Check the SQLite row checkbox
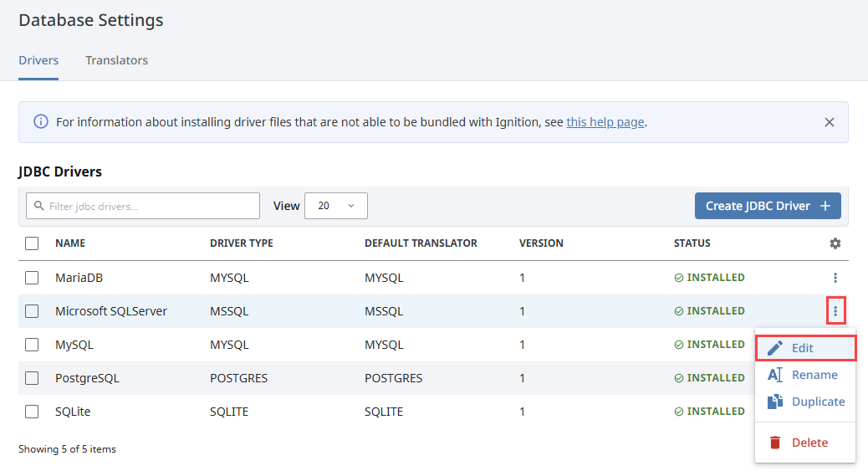 (32, 412)
